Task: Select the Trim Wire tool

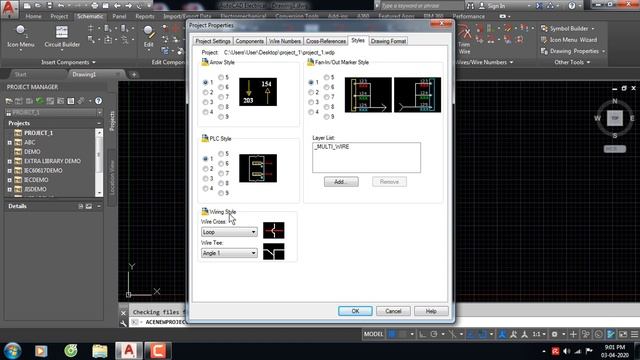Action: point(464,39)
